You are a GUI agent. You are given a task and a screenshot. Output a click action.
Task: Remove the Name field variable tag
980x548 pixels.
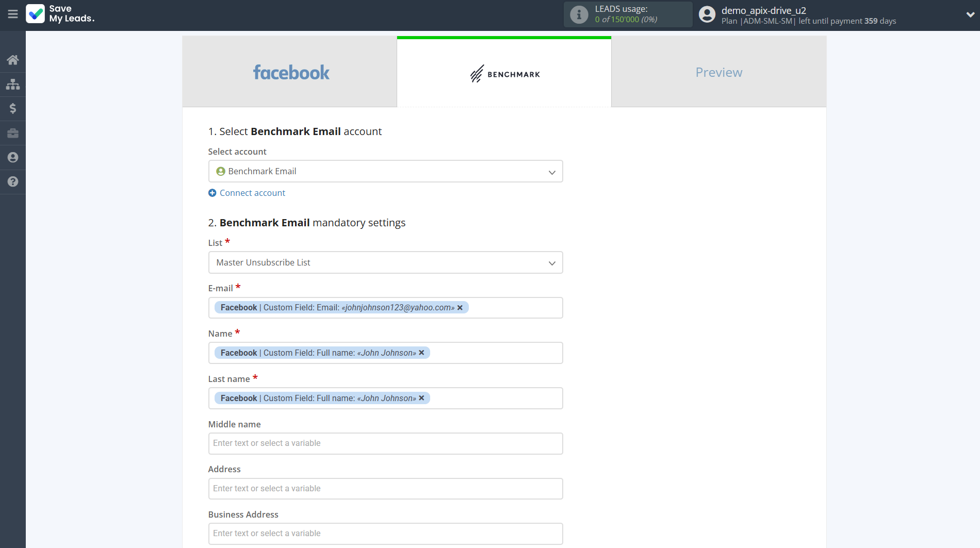[421, 353]
